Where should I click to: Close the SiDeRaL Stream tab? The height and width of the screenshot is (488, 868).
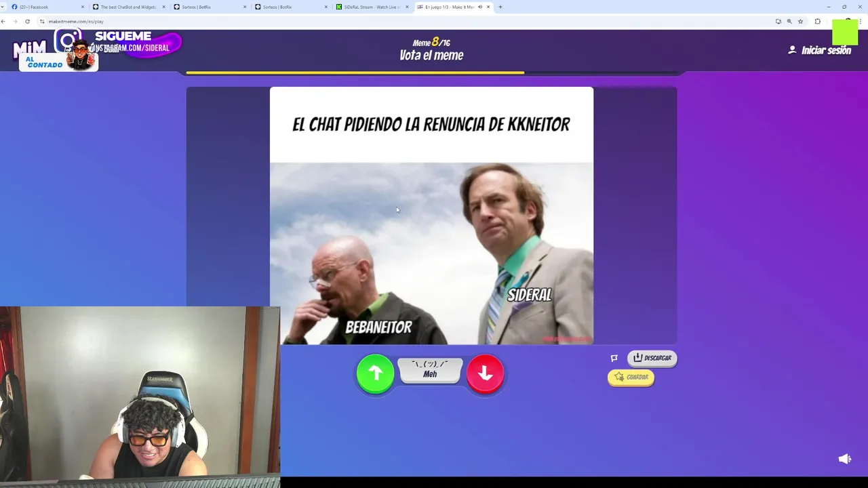pos(408,7)
